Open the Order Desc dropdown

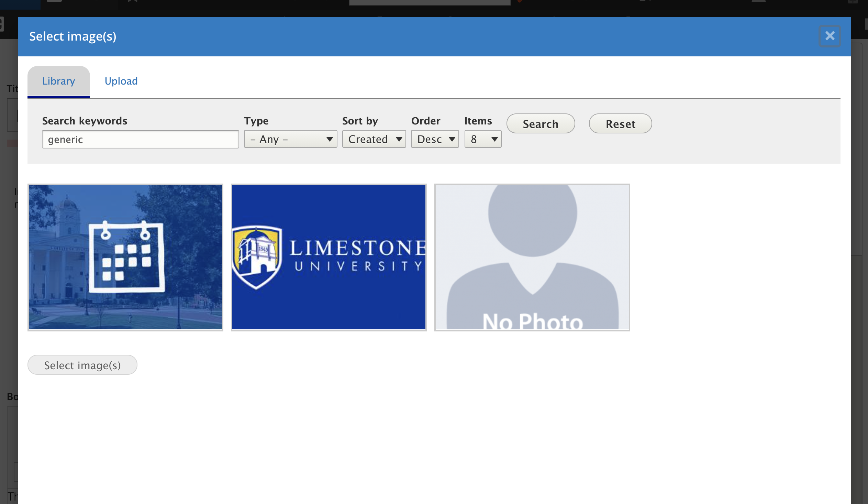coord(435,139)
